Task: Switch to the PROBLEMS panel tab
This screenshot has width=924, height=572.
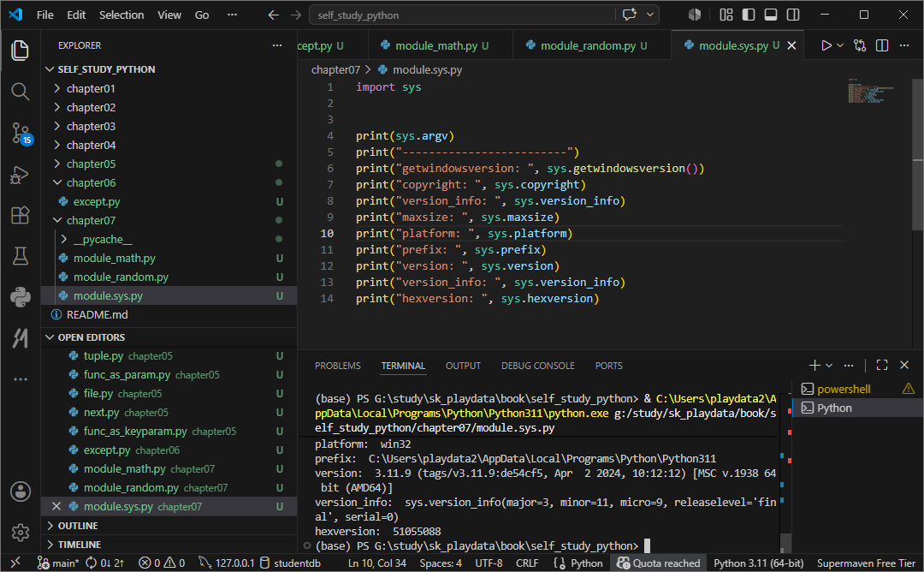Action: pos(338,366)
